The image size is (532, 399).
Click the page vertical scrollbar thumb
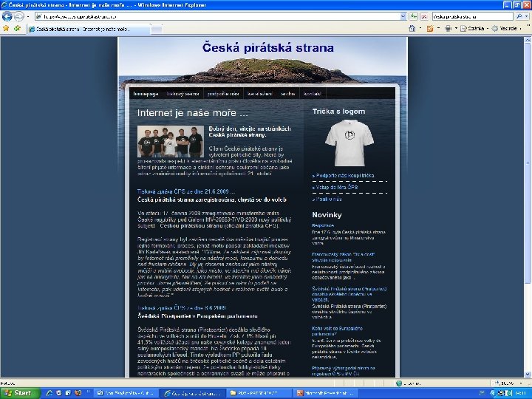point(528,163)
